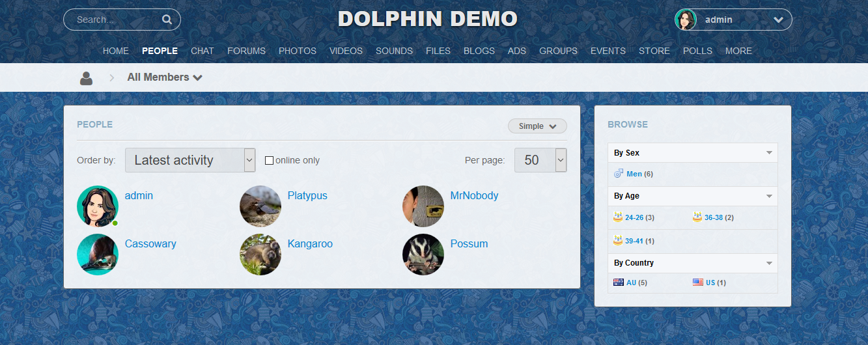
Task: Click the US flag icon
Action: click(x=698, y=283)
